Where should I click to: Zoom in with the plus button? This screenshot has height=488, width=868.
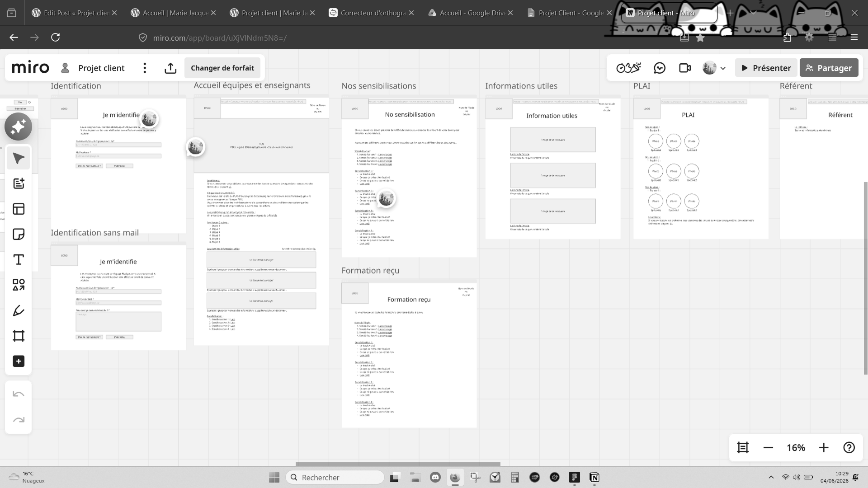824,447
